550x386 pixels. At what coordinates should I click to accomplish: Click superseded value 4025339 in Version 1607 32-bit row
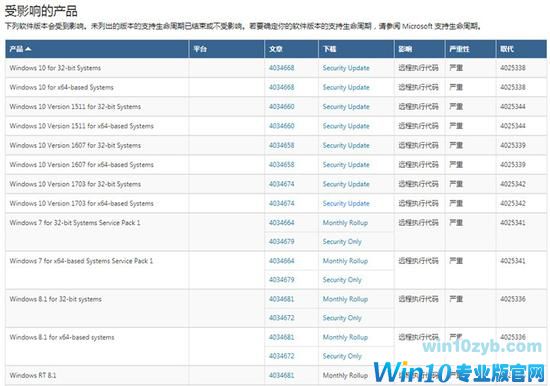click(x=513, y=145)
